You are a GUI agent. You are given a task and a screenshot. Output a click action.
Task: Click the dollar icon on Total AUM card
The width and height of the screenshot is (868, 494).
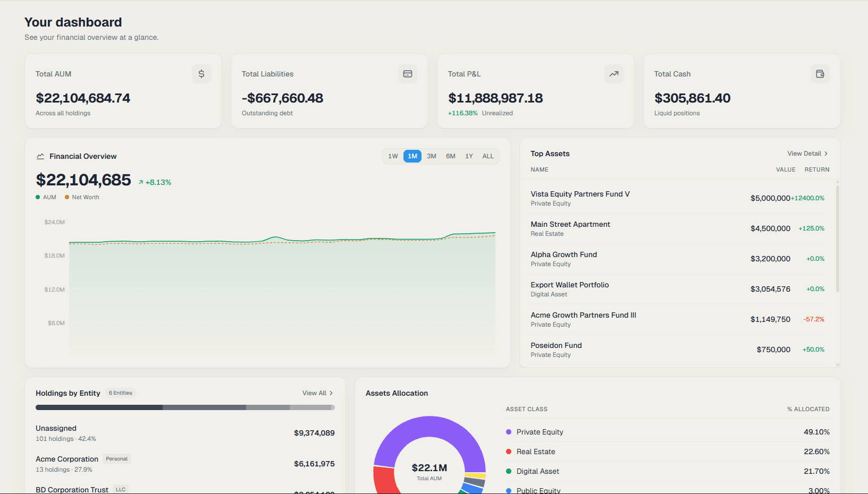tap(201, 74)
